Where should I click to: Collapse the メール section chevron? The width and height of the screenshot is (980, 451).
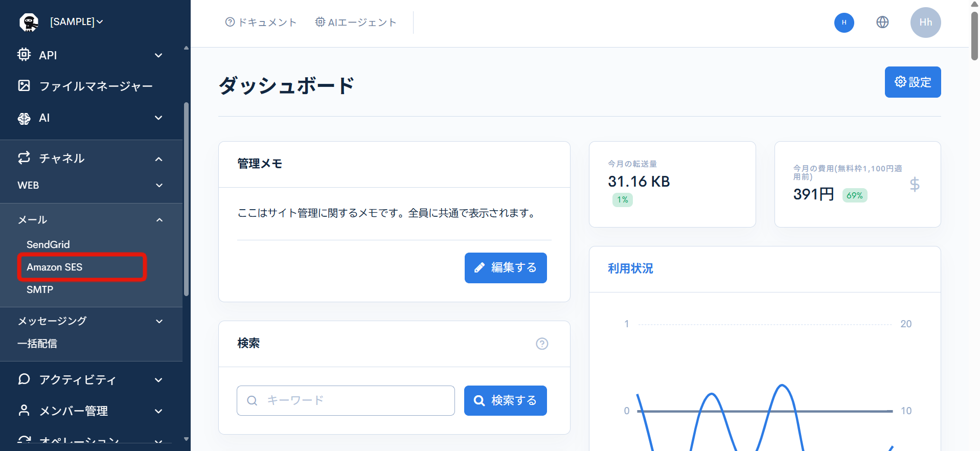(159, 220)
